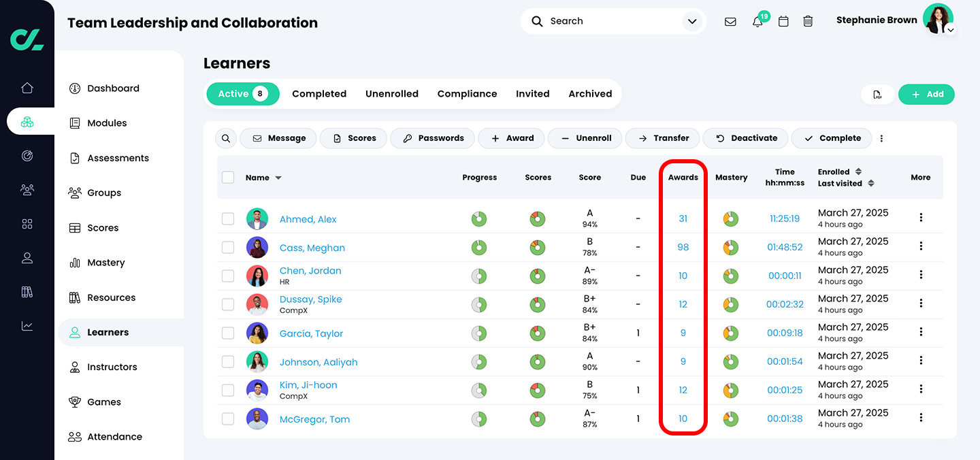This screenshot has width=980, height=460.
Task: Click the trash bin icon in header
Action: (x=808, y=21)
